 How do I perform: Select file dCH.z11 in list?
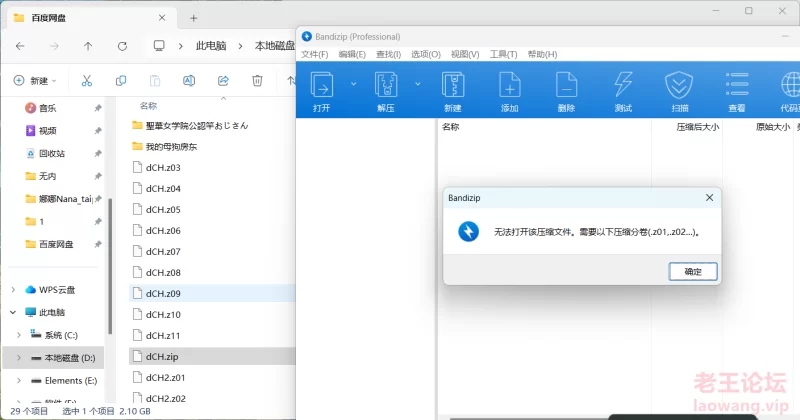point(163,336)
